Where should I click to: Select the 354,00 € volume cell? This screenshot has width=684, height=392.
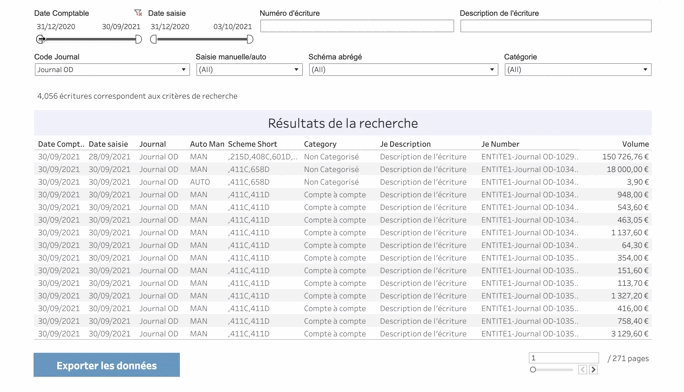(x=633, y=258)
